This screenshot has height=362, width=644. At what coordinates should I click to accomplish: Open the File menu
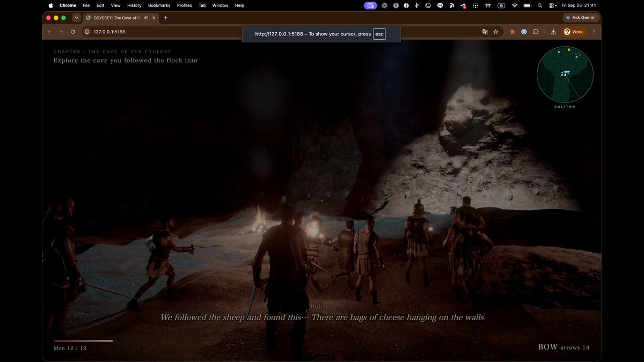(x=86, y=5)
